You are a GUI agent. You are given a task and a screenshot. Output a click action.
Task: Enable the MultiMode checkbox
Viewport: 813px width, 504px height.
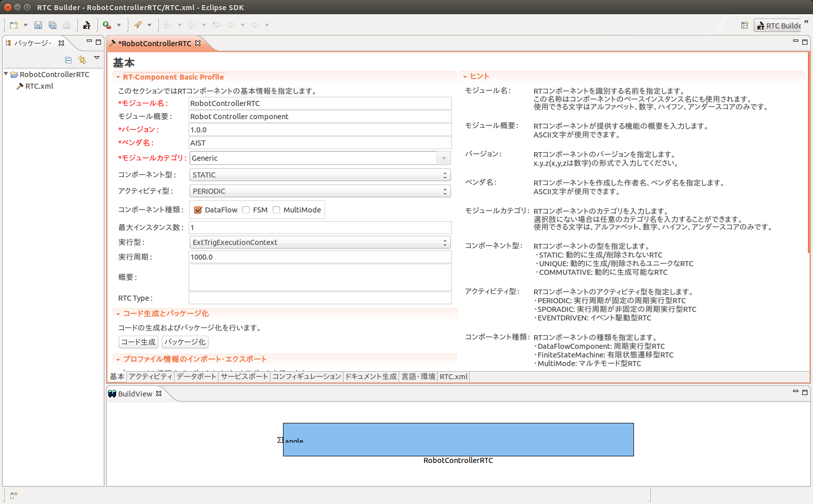point(276,210)
